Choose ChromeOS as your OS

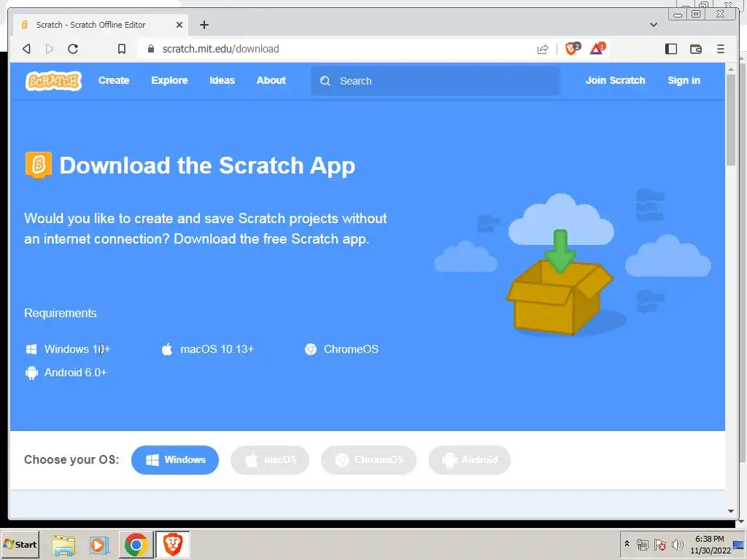(368, 459)
